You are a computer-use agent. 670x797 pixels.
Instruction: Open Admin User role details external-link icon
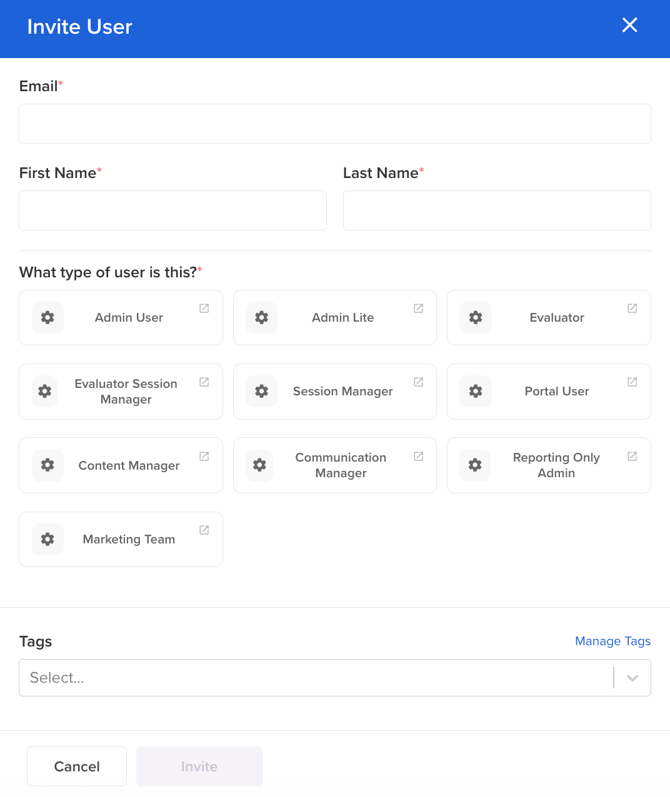click(204, 308)
